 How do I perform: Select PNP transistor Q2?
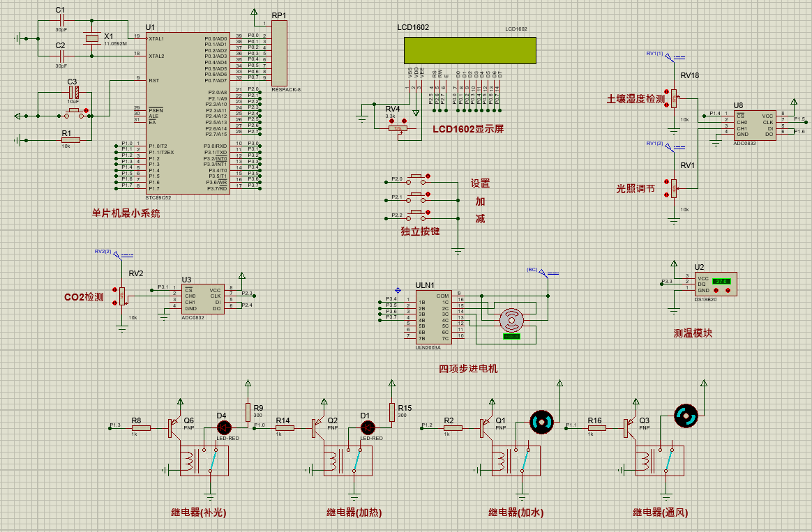[318, 427]
